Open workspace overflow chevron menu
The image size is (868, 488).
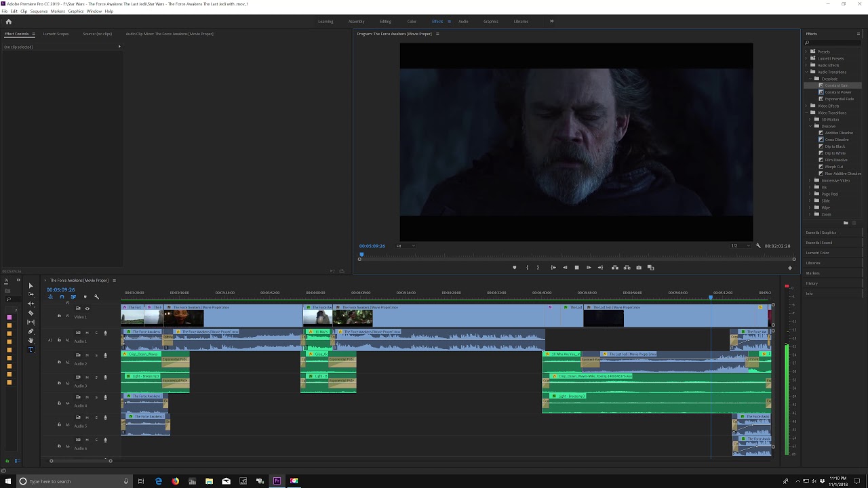tap(551, 21)
